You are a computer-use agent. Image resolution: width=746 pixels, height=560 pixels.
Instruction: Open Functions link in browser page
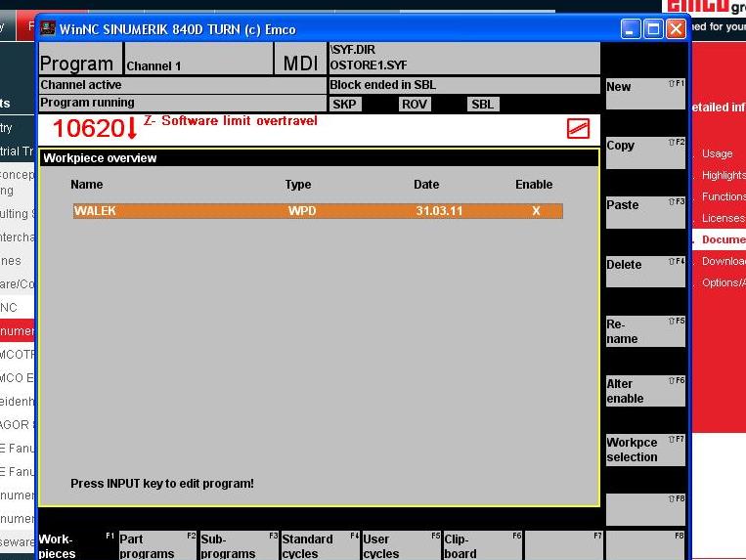click(x=724, y=196)
